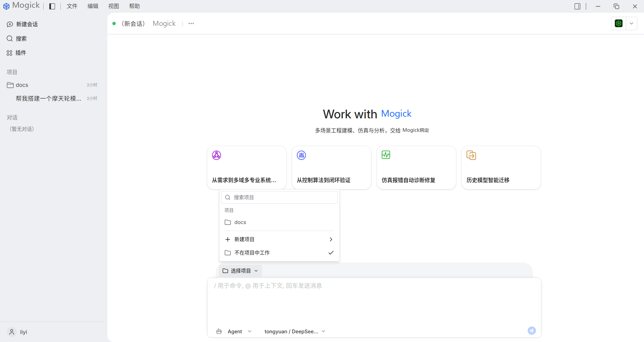The image size is (644, 342).
Task: Click the blue control algorithm icon
Action: (301, 155)
